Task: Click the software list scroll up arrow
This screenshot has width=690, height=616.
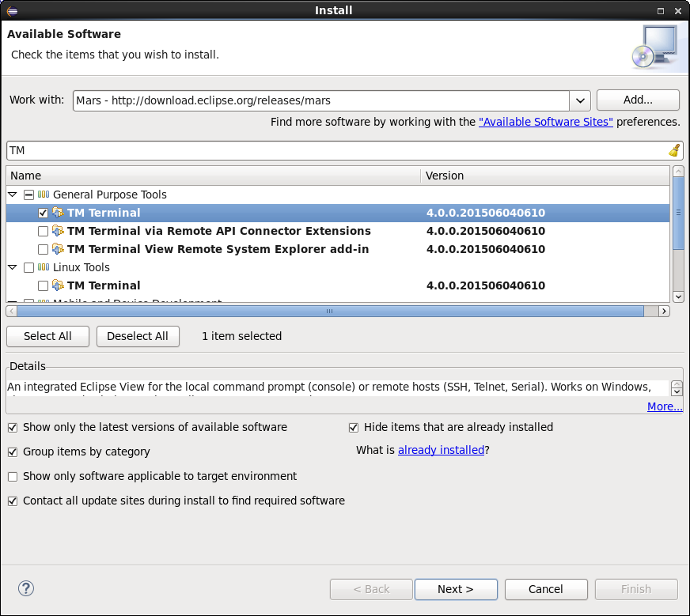Action: (678, 171)
